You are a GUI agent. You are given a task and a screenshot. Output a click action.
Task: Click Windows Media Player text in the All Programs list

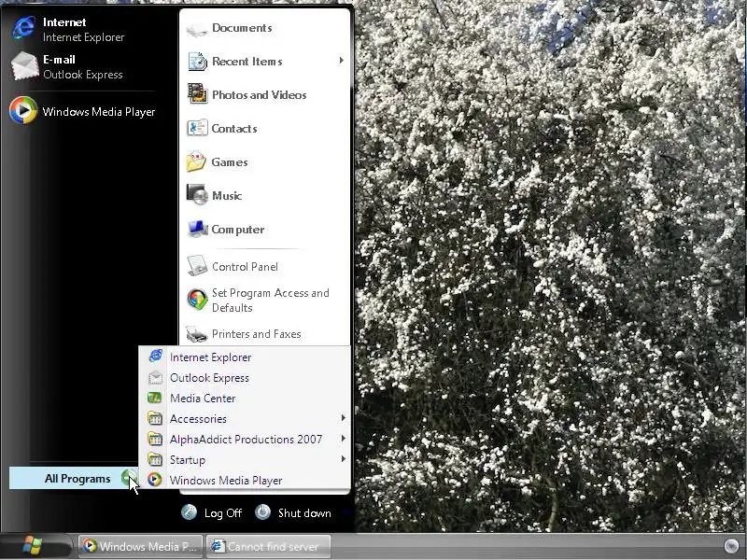(226, 481)
